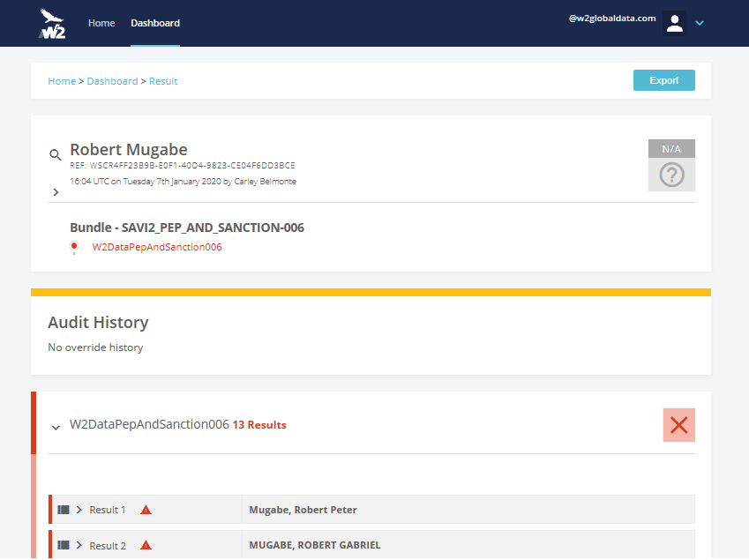Click the @w2globaldata.com account label
749x560 pixels.
612,19
